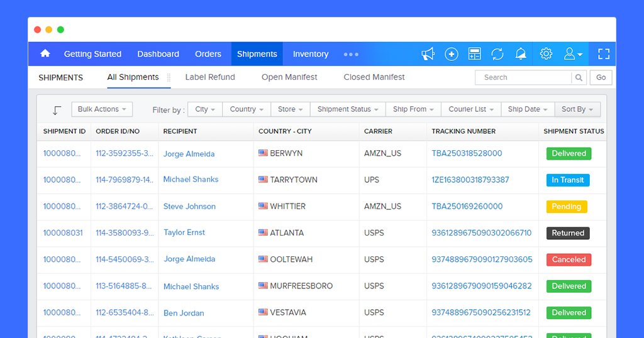Open the notifications bell
Viewport: 644px width, 338px height.
coord(521,54)
